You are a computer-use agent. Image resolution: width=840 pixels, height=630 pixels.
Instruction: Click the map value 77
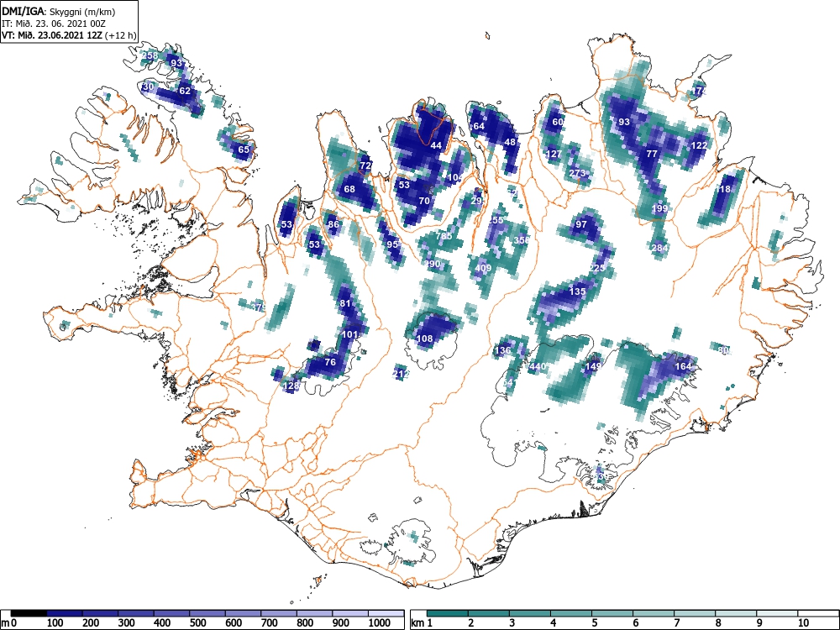[652, 154]
